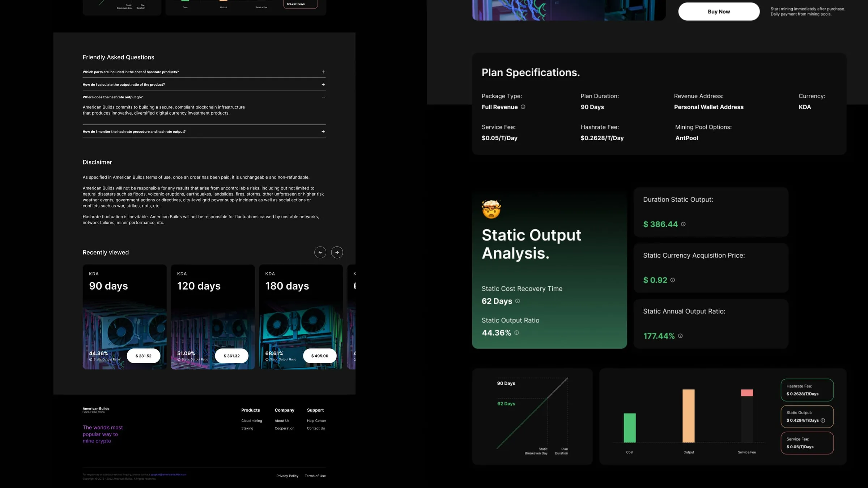Open the Help Center footer link
Image resolution: width=868 pixels, height=488 pixels.
coord(316,421)
